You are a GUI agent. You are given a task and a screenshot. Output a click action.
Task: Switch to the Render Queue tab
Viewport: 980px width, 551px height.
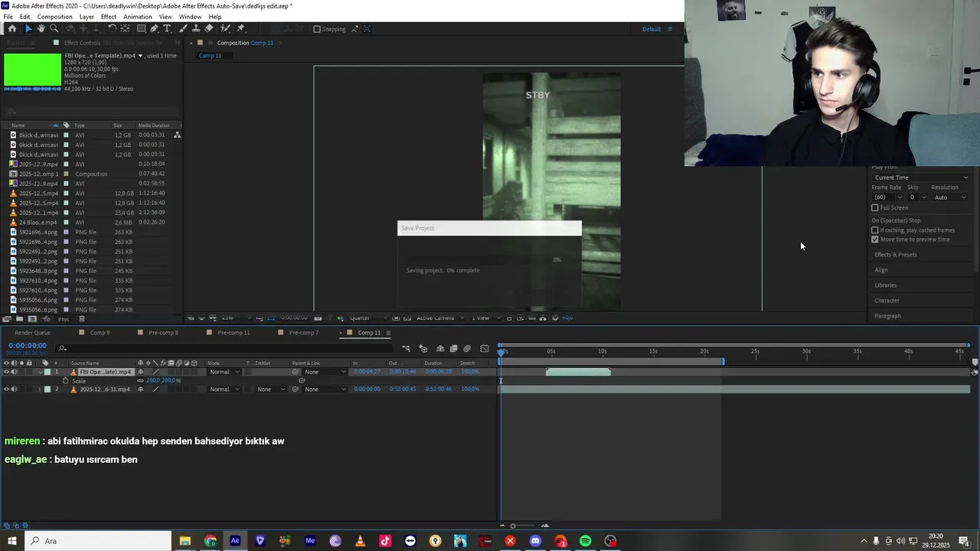(x=32, y=333)
